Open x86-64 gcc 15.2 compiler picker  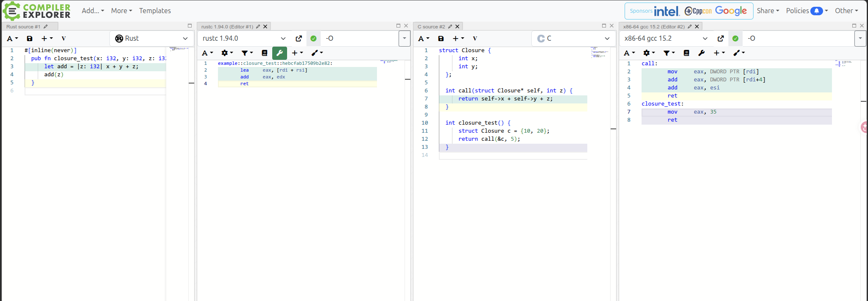coord(666,39)
